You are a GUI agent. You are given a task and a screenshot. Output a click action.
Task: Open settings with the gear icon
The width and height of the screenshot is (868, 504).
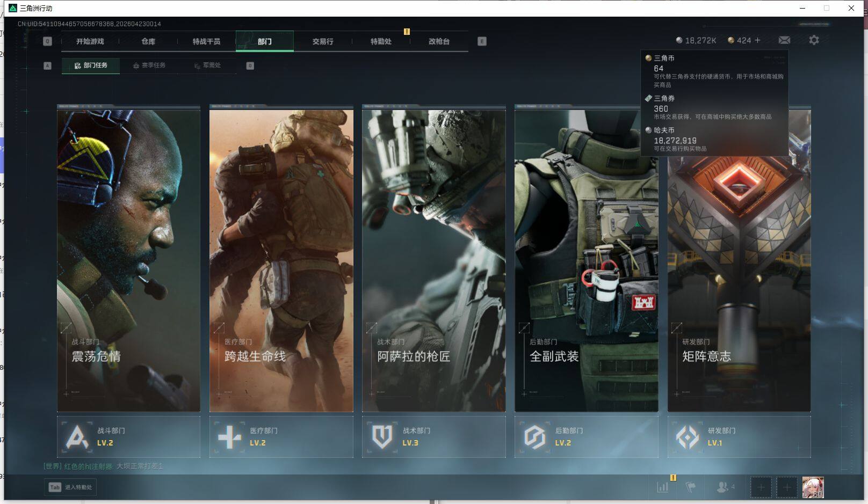point(814,40)
